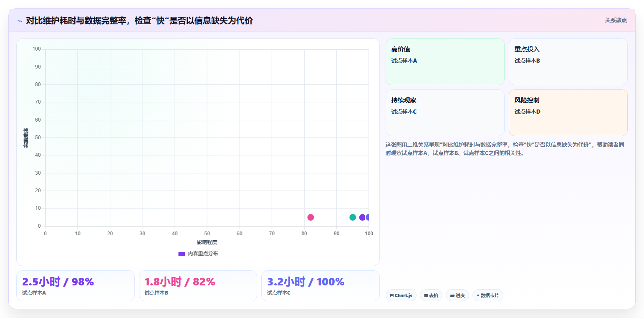Screen dimensions: 644x318
Task: Click the pink scatter point at 82
Action: [x=311, y=217]
